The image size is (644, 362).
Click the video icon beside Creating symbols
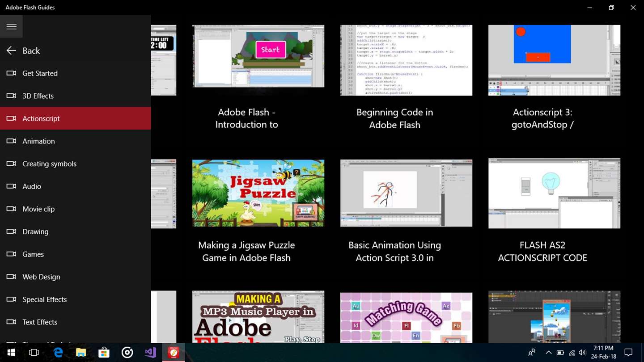click(x=11, y=164)
